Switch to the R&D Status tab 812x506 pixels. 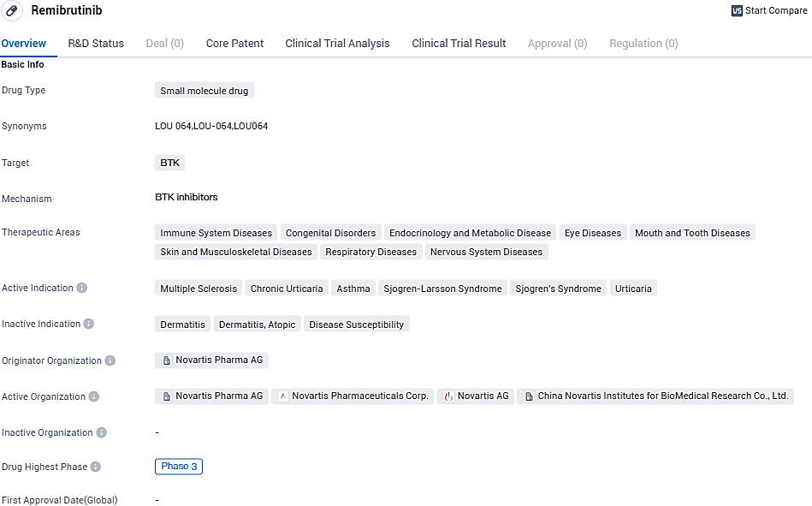tap(96, 43)
